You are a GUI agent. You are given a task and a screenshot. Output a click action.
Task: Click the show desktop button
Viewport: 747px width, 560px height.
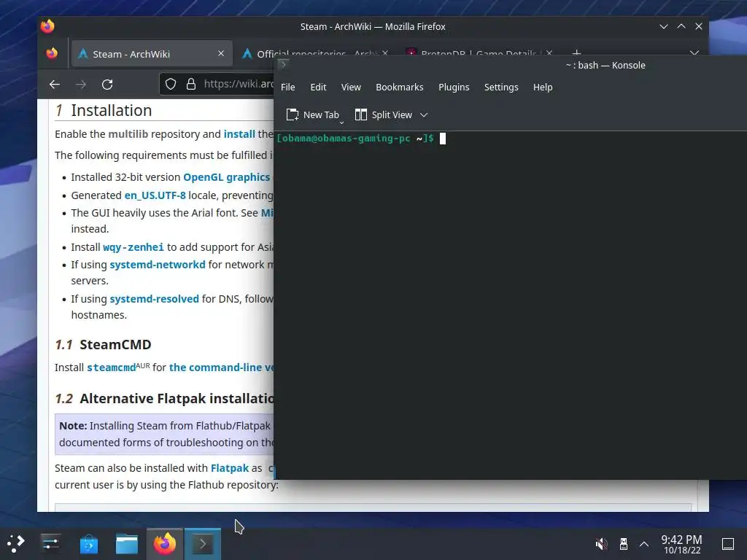coord(728,543)
